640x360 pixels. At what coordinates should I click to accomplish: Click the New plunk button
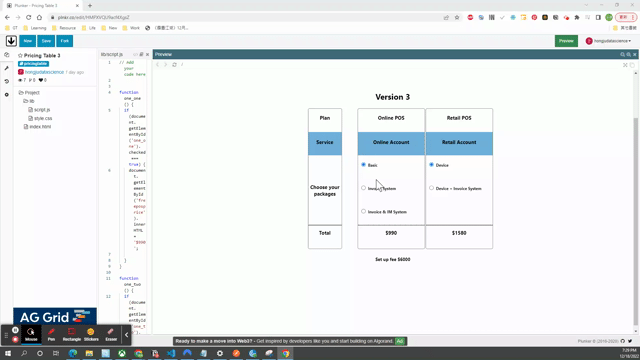[x=27, y=41]
